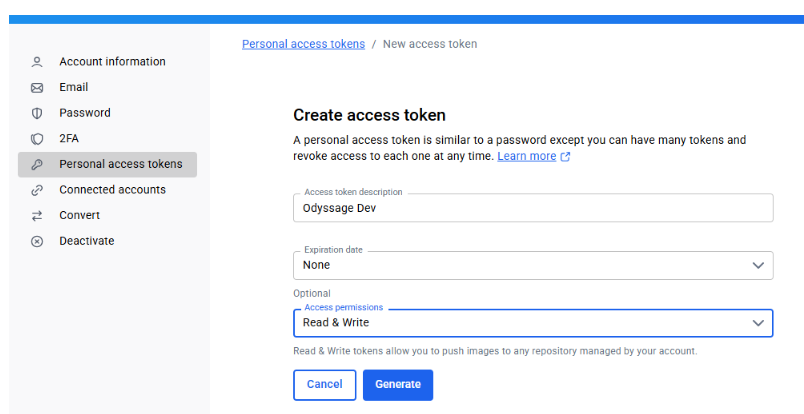
Task: Click the Connected accounts link icon
Action: [x=37, y=190]
